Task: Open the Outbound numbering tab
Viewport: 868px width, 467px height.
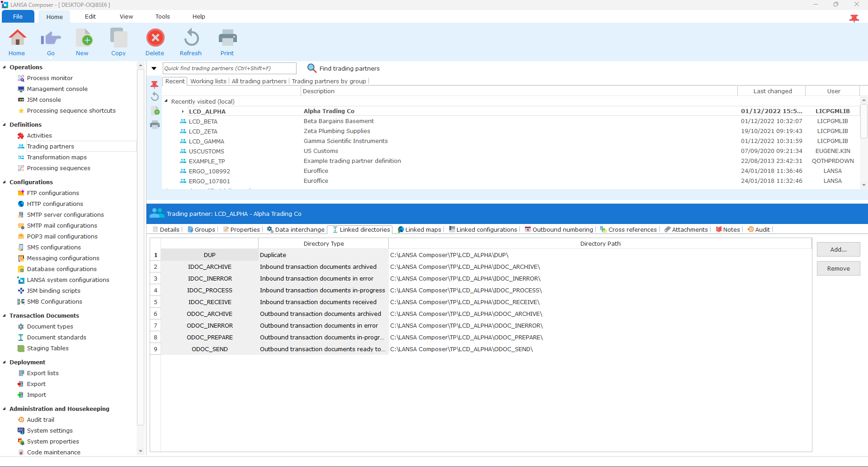Action: click(559, 230)
